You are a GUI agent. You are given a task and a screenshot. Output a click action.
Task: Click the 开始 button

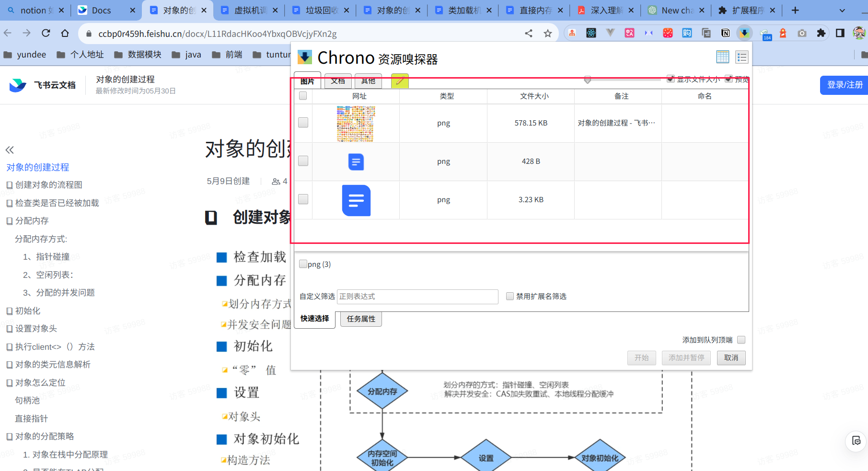coord(641,358)
